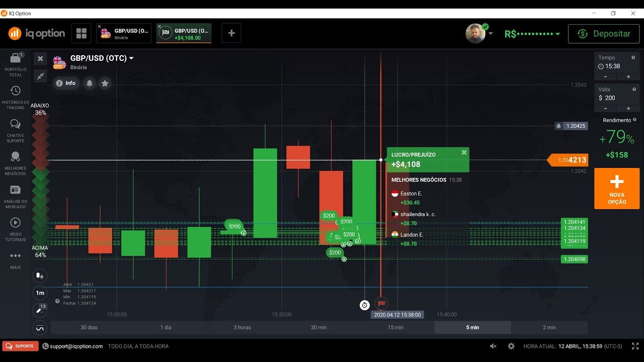This screenshot has height=362, width=644.
Task: Click the price alert bell icon
Action: point(90,83)
